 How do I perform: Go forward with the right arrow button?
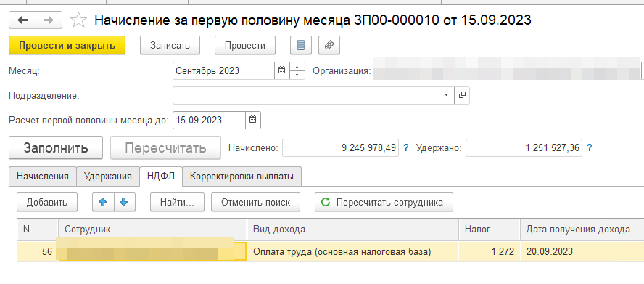49,20
